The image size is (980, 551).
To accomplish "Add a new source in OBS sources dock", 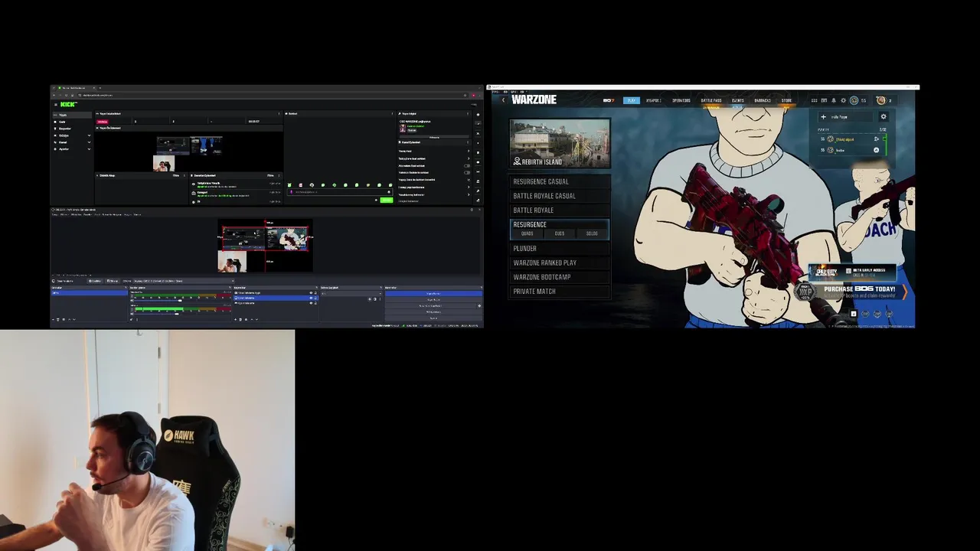I will coord(235,320).
